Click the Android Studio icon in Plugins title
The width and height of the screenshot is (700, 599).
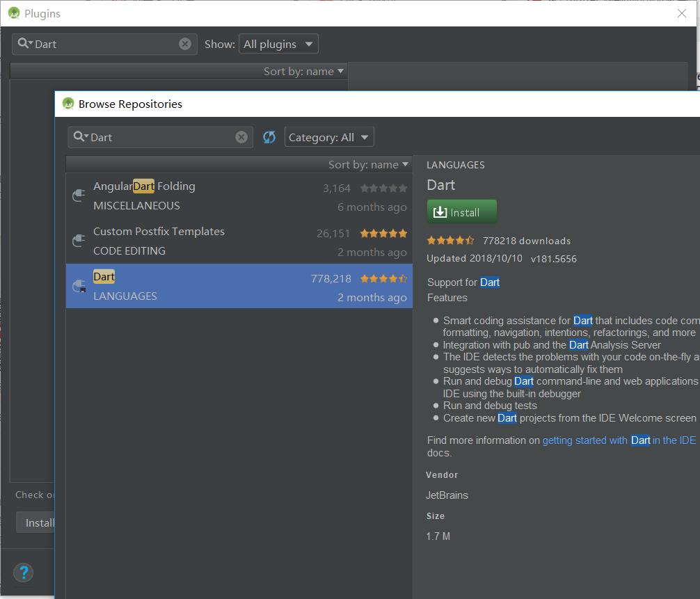click(14, 13)
